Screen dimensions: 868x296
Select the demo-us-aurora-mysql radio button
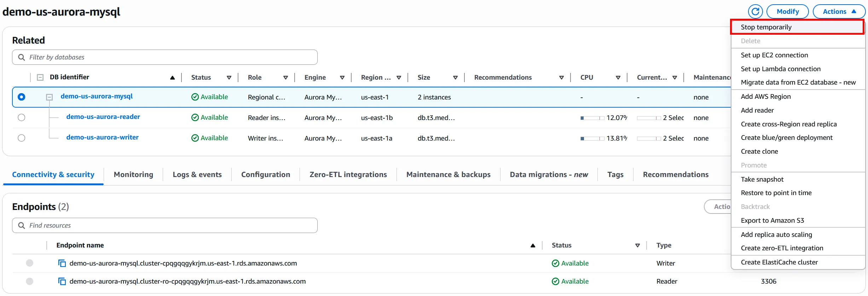click(x=22, y=97)
